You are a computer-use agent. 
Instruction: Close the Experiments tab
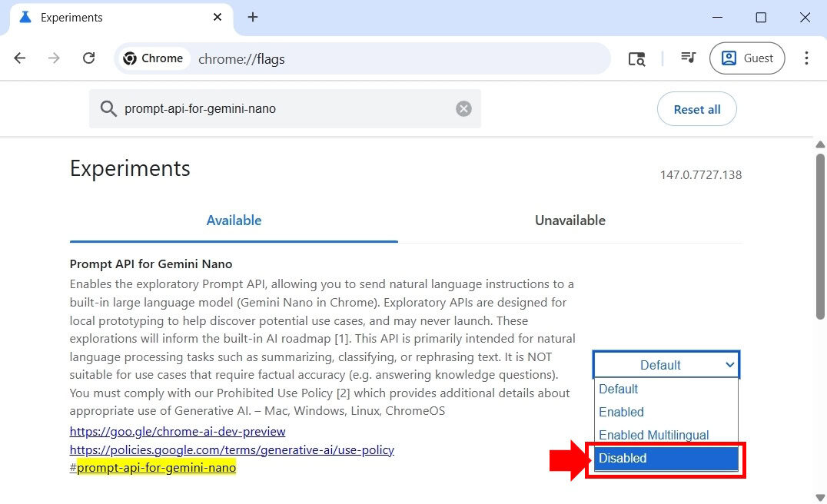(x=218, y=17)
